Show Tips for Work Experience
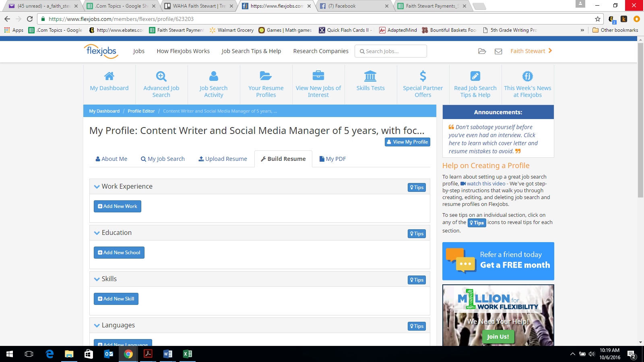The width and height of the screenshot is (644, 362). coord(417,187)
